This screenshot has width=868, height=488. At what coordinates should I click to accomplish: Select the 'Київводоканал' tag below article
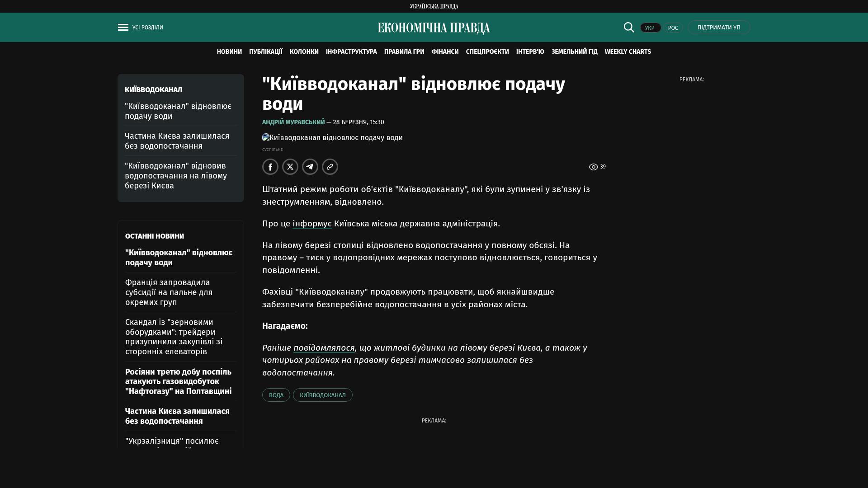click(x=322, y=395)
